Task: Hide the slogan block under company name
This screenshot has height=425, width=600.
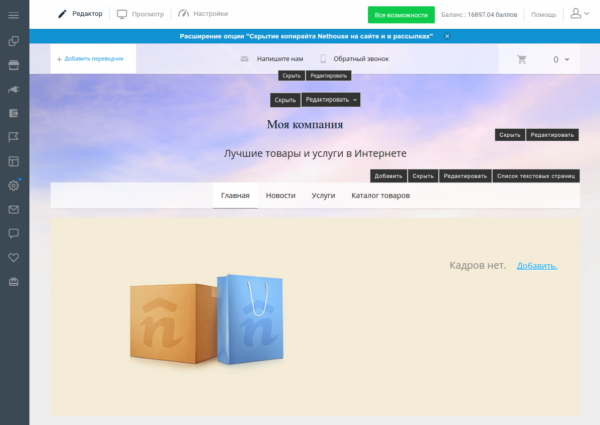Action: pos(509,135)
